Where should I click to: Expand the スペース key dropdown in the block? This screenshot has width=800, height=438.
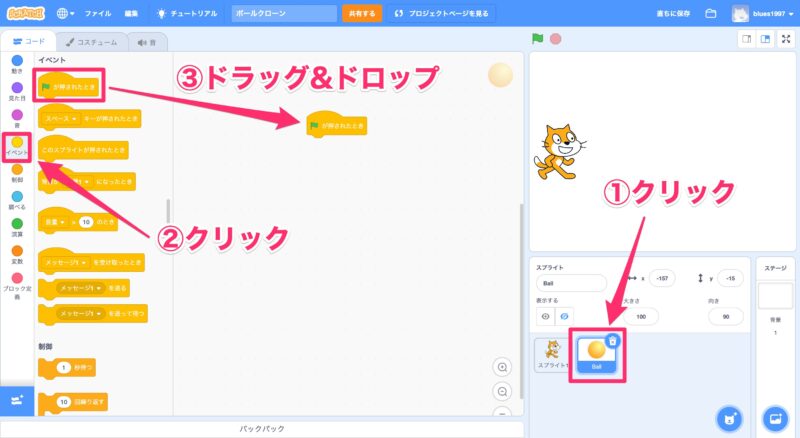coord(71,119)
